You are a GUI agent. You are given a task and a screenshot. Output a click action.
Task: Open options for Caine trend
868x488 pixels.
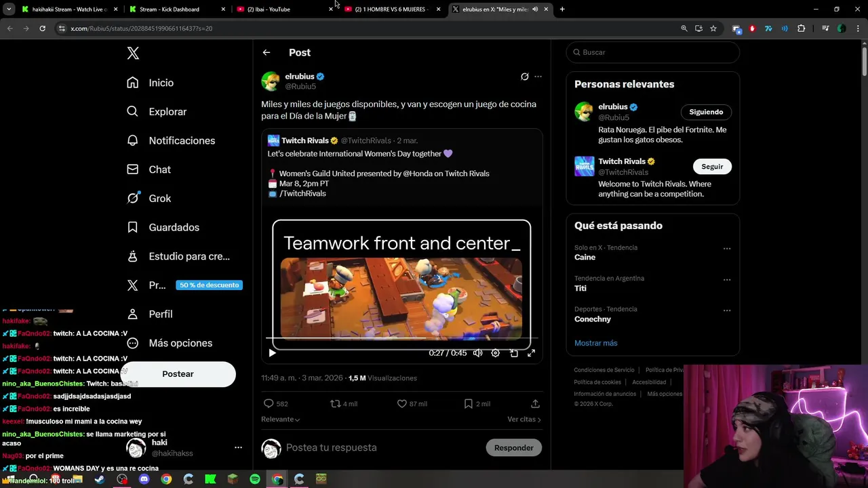pyautogui.click(x=727, y=249)
